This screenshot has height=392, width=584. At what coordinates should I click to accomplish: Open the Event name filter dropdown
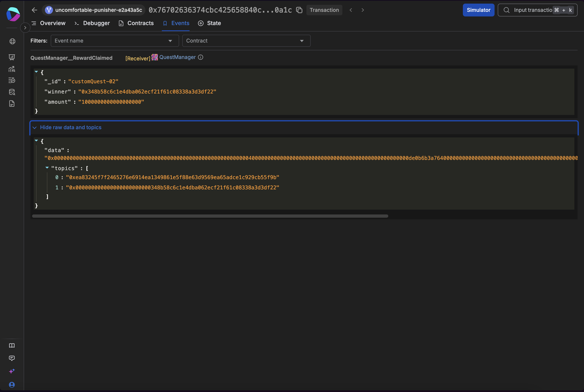coord(115,41)
